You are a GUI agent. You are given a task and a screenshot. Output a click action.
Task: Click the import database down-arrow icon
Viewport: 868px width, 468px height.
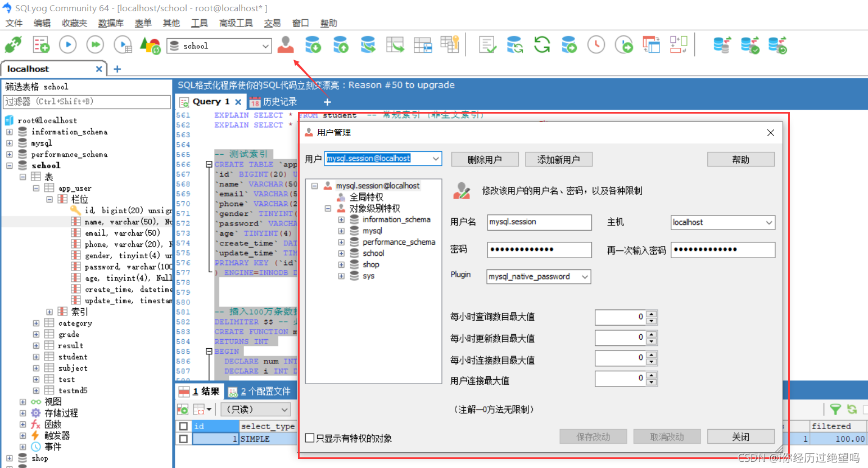tap(313, 44)
